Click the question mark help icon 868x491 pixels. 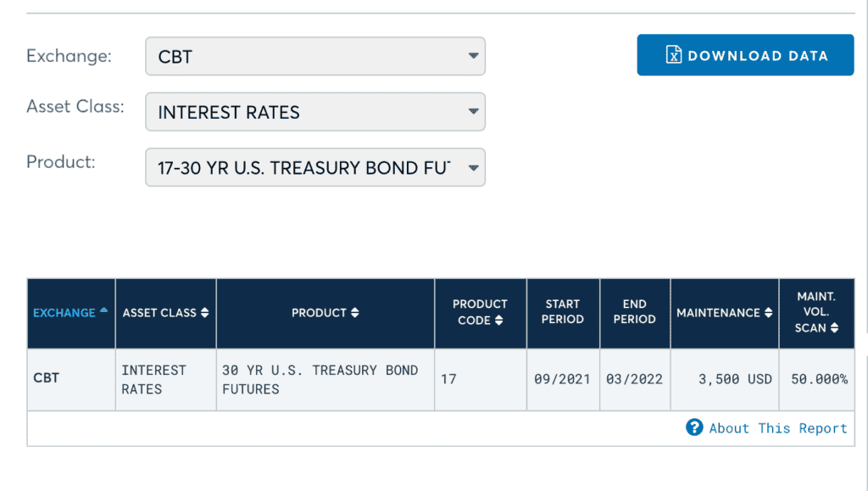point(694,427)
